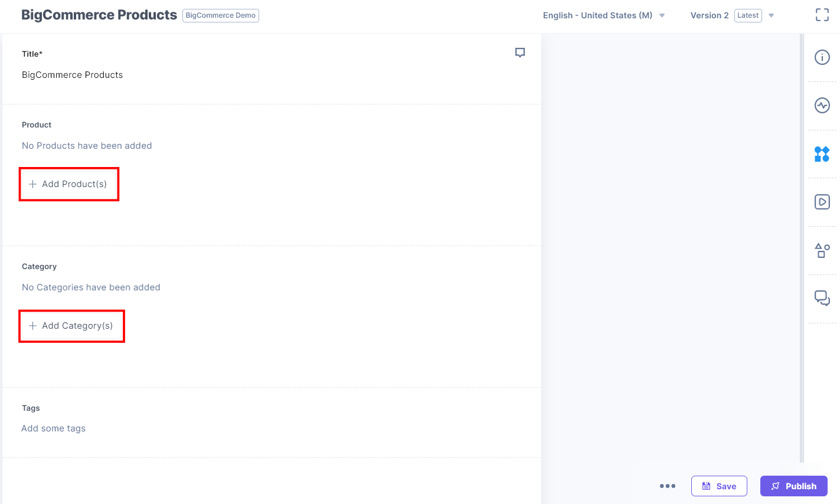Open the Version 2 dropdown arrow

pos(771,15)
